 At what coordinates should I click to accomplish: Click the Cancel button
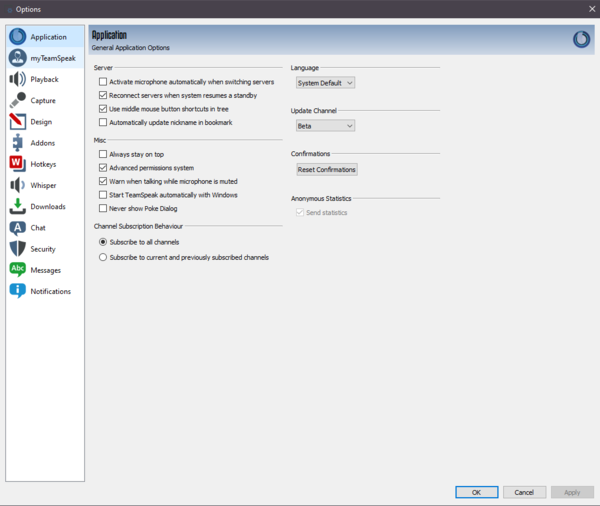524,492
